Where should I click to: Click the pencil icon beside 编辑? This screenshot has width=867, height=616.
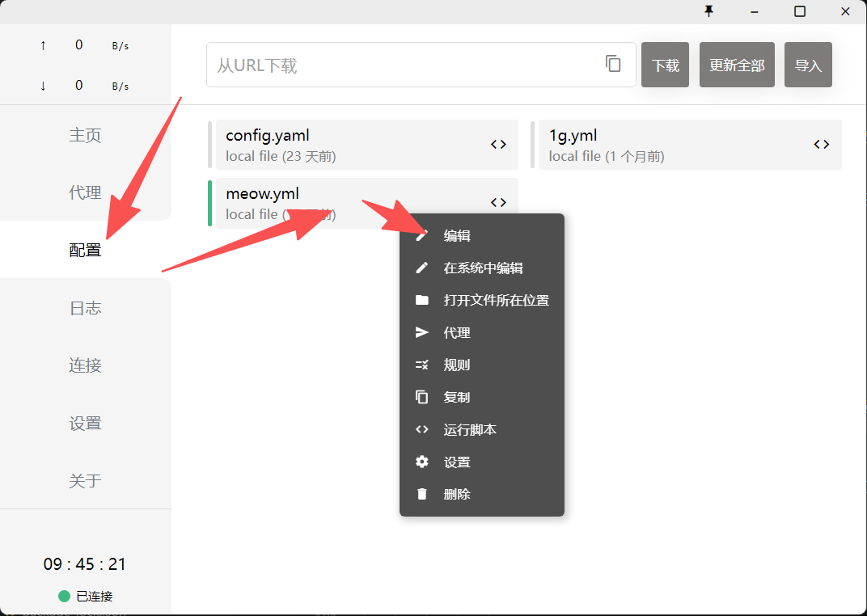click(x=421, y=236)
